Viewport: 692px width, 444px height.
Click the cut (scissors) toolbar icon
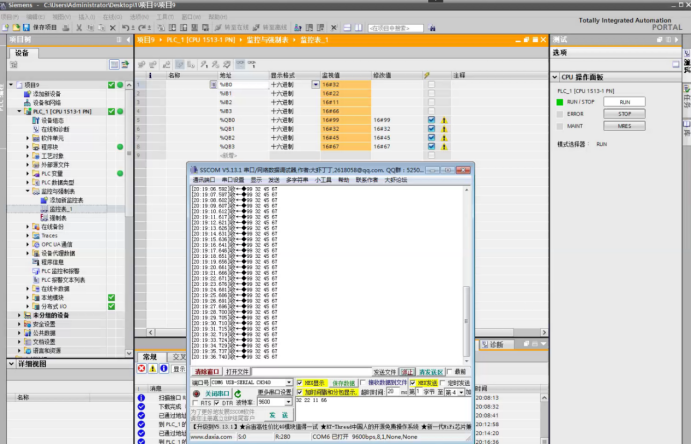click(79, 27)
